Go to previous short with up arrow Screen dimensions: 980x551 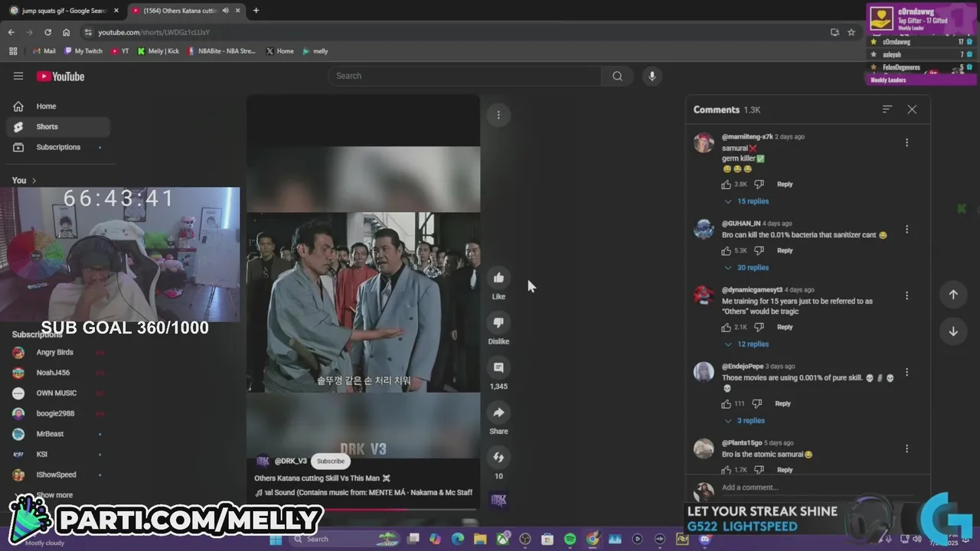click(953, 295)
